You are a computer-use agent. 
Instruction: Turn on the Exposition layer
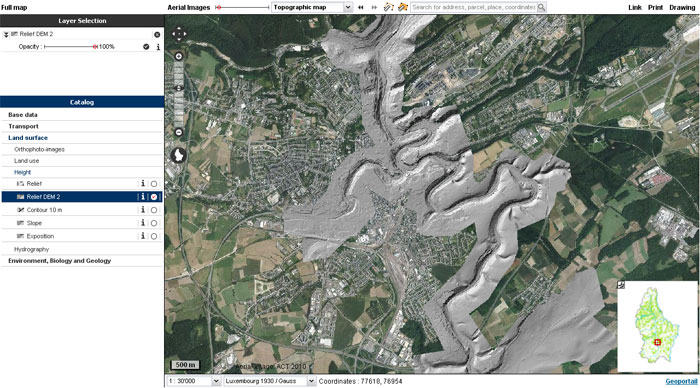coord(154,236)
